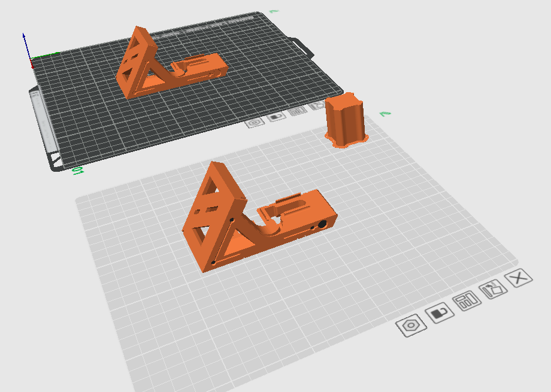
Task: Arrange objects on the light plate
Action: pyautogui.click(x=467, y=301)
